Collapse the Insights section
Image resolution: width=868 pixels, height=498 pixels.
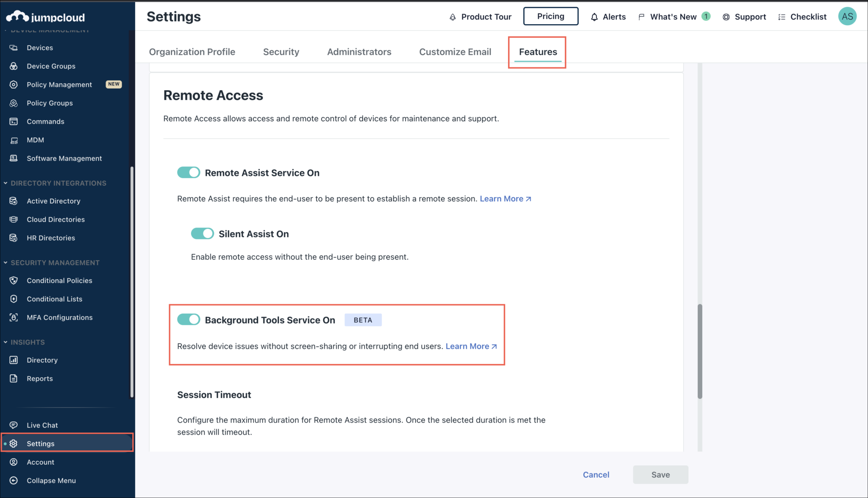click(5, 342)
